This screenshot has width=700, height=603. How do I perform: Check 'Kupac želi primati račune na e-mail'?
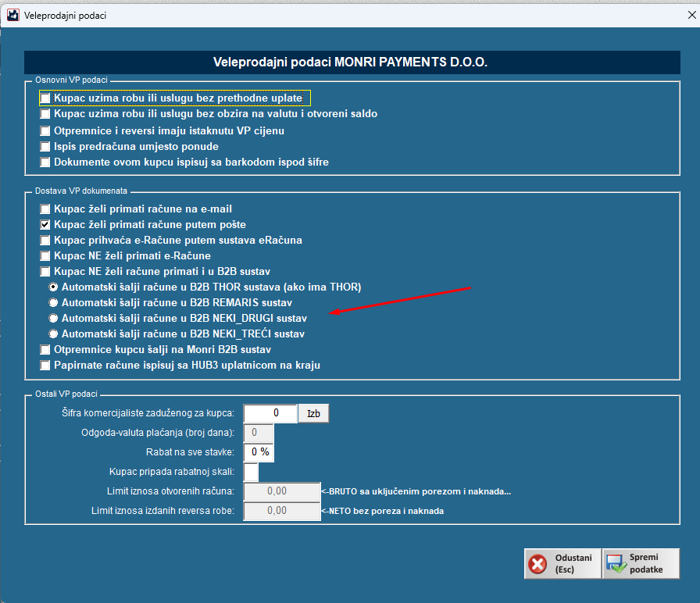tap(45, 209)
